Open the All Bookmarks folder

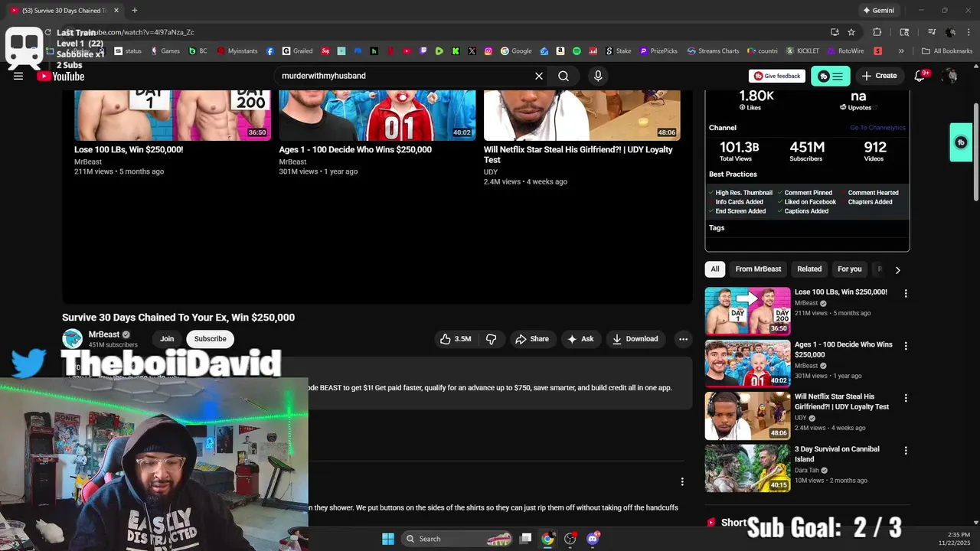point(947,51)
